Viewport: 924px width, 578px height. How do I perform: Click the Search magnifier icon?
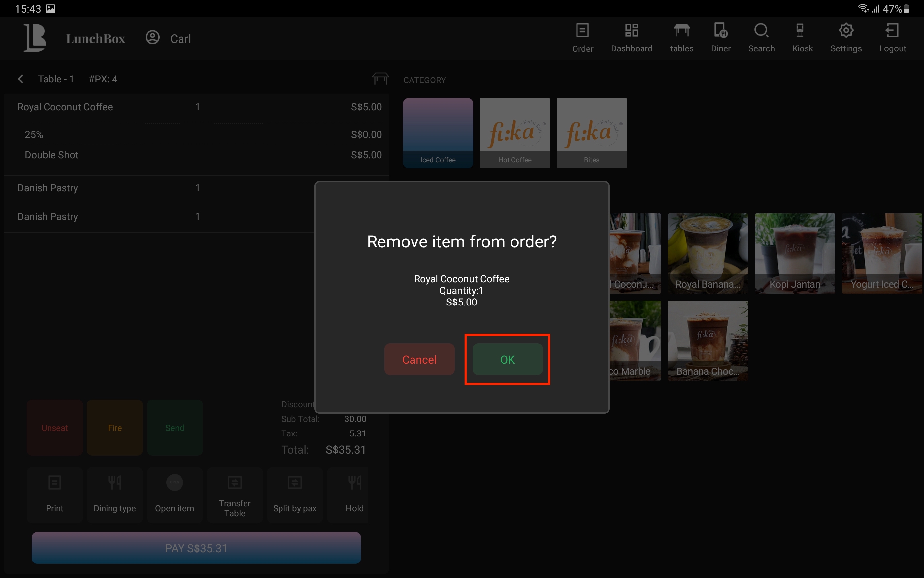(761, 31)
